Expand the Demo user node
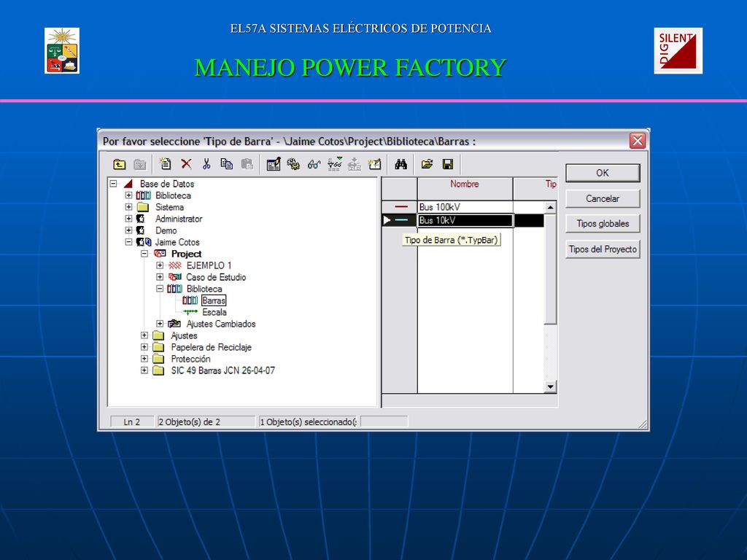The width and height of the screenshot is (747, 560). tap(128, 230)
